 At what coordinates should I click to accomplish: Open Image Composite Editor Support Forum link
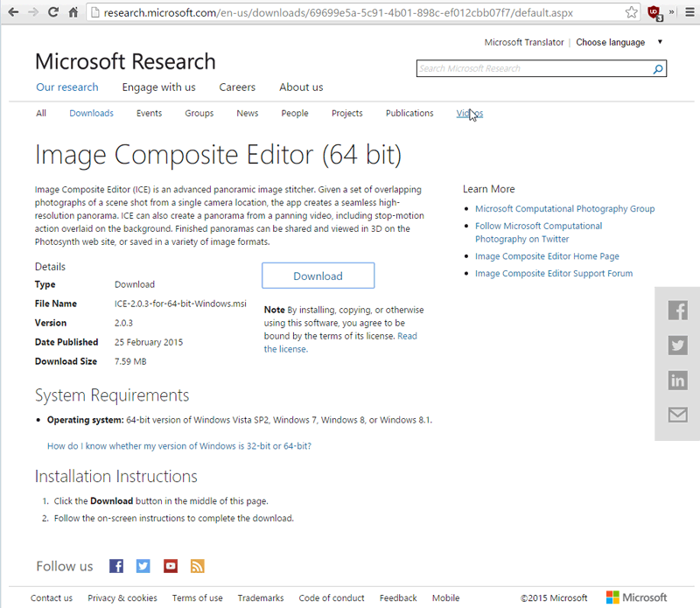tap(554, 274)
